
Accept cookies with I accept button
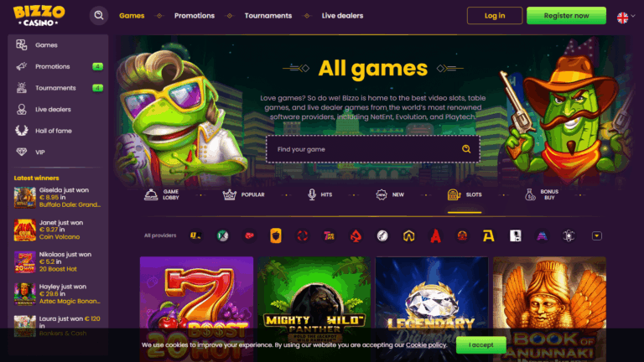point(481,344)
